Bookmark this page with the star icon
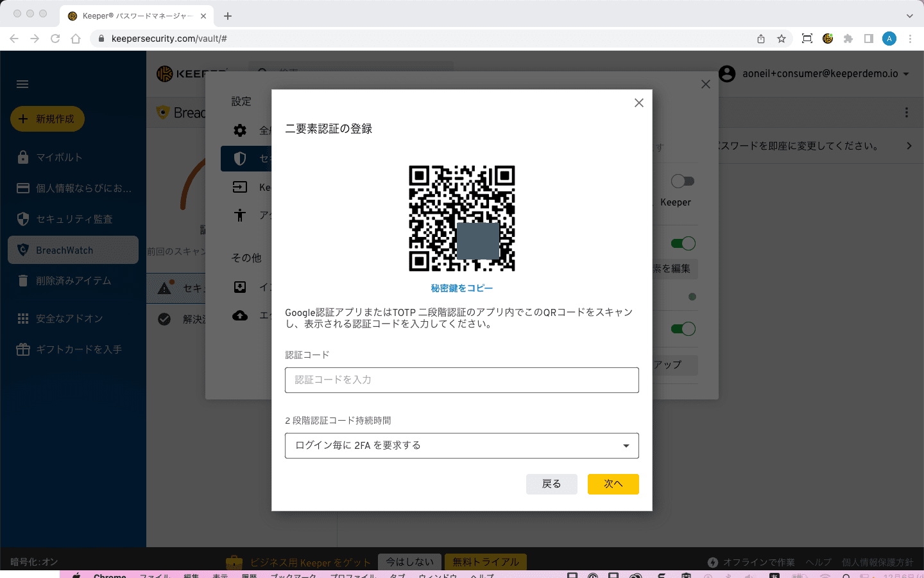The width and height of the screenshot is (924, 578). 782,39
